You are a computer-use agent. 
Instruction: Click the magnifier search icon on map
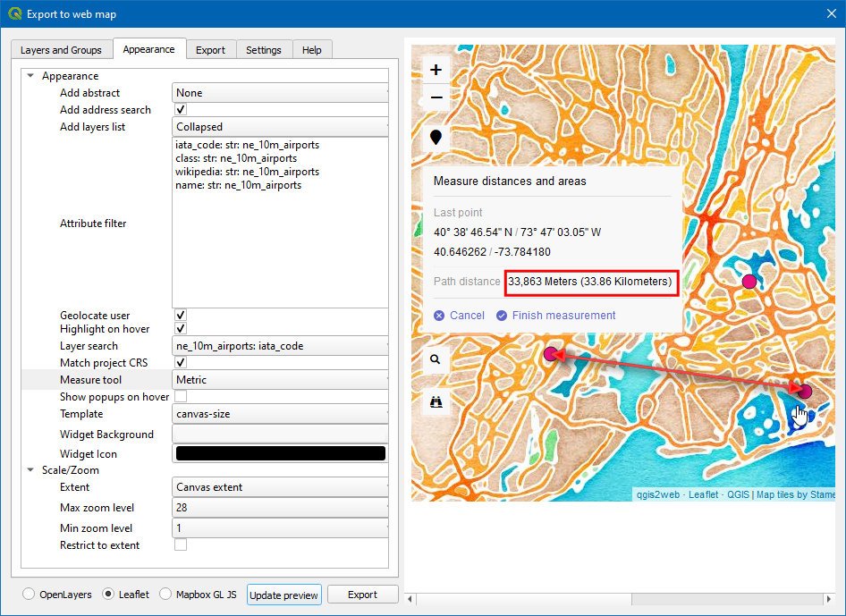[x=436, y=359]
